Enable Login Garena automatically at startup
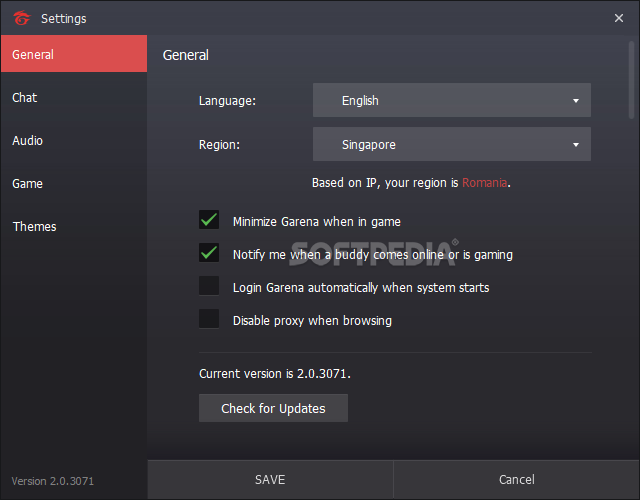 click(209, 286)
